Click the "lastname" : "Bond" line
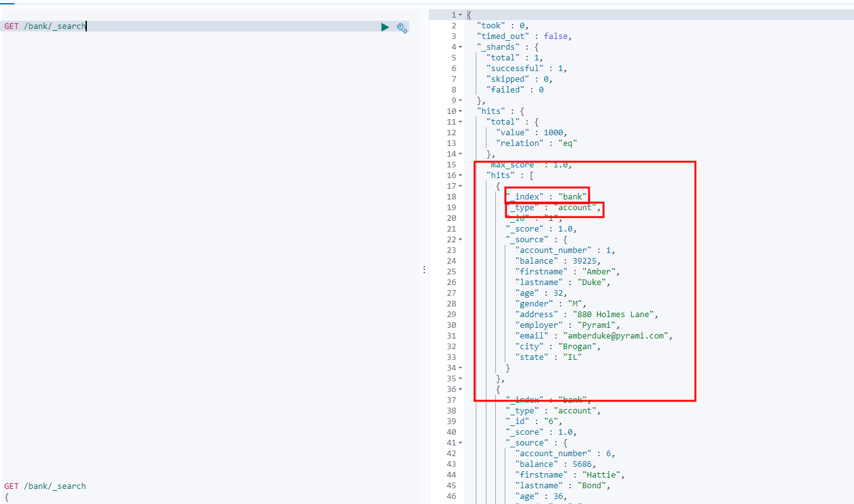The width and height of the screenshot is (854, 504). 563,485
